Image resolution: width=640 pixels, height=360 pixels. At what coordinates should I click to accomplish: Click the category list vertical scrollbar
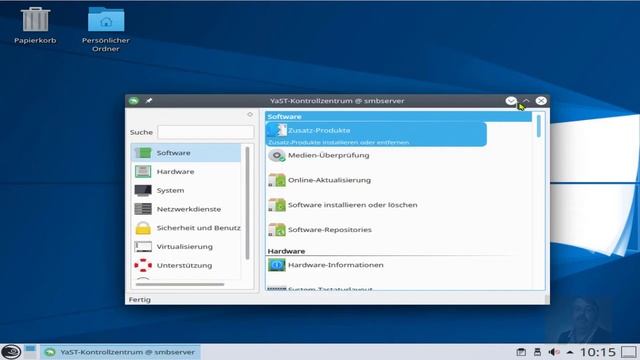[x=247, y=203]
